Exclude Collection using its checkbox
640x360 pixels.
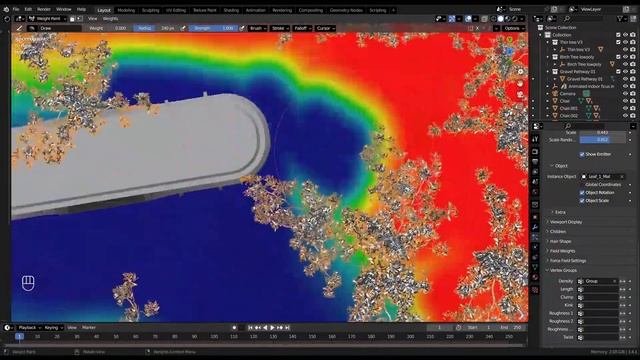[x=618, y=35]
